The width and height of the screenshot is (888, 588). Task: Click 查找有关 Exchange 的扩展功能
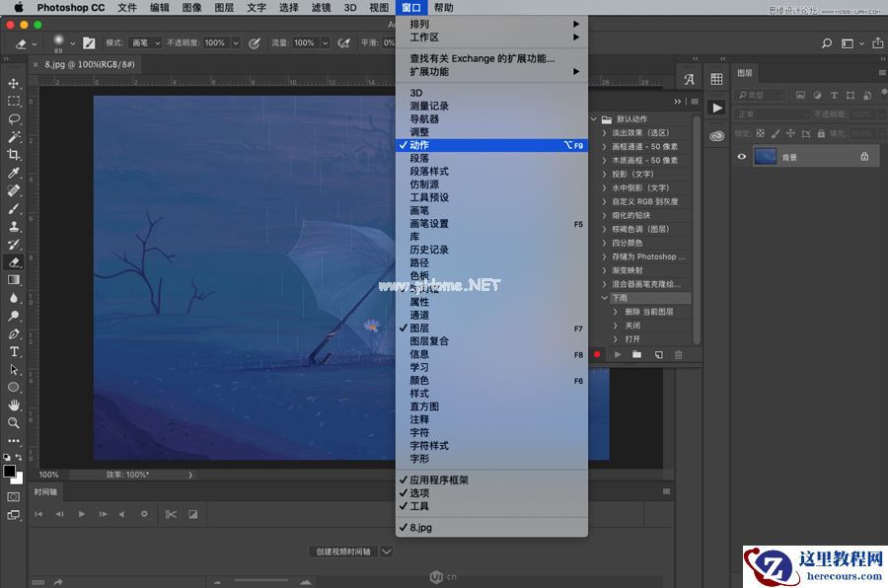click(491, 58)
